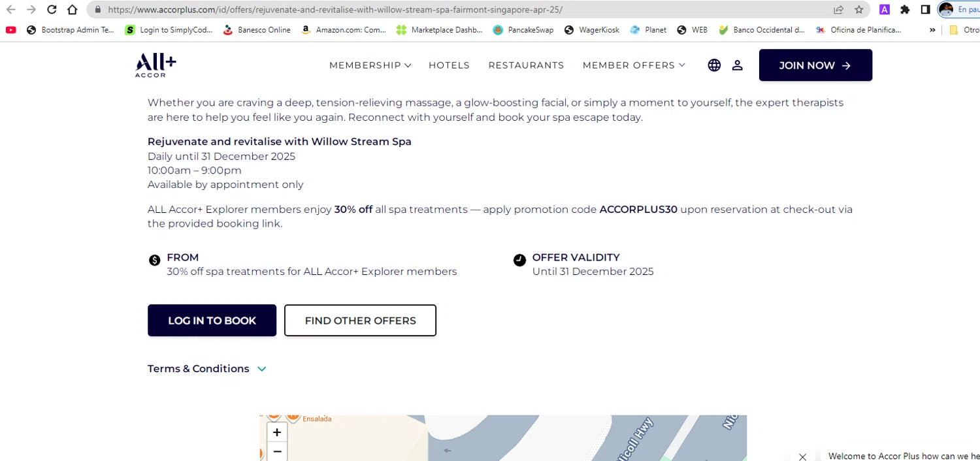The height and width of the screenshot is (461, 980).
Task: Click the ACCORPLUS30 promotion code text
Action: [x=638, y=210]
